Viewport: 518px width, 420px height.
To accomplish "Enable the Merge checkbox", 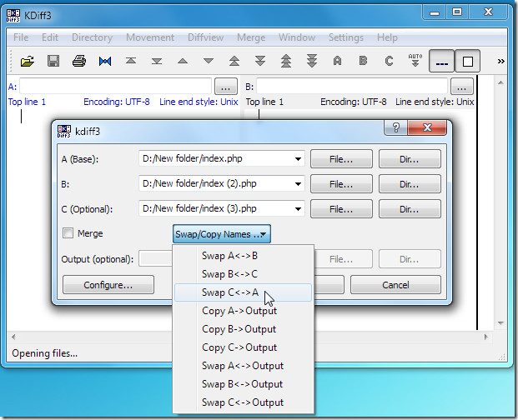I will pyautogui.click(x=68, y=233).
